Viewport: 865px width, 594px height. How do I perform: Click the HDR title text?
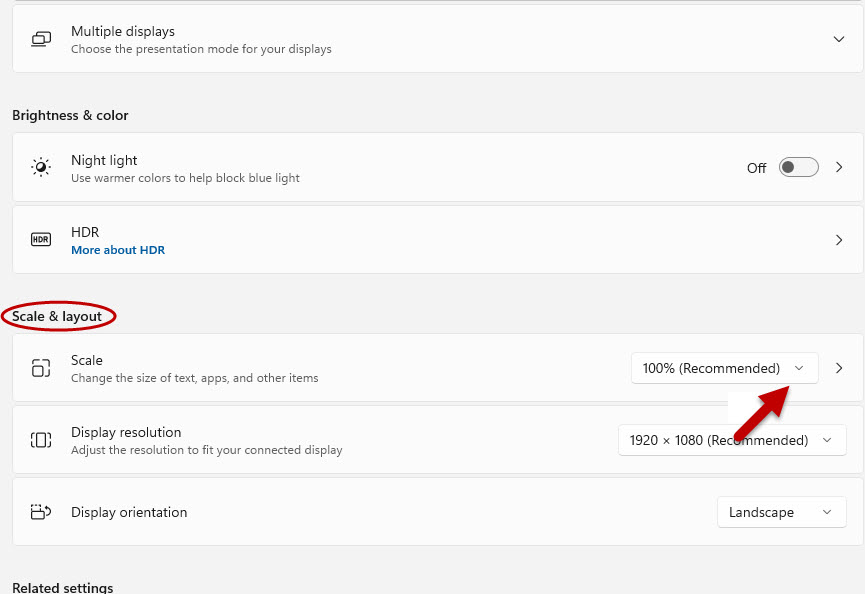[x=85, y=232]
